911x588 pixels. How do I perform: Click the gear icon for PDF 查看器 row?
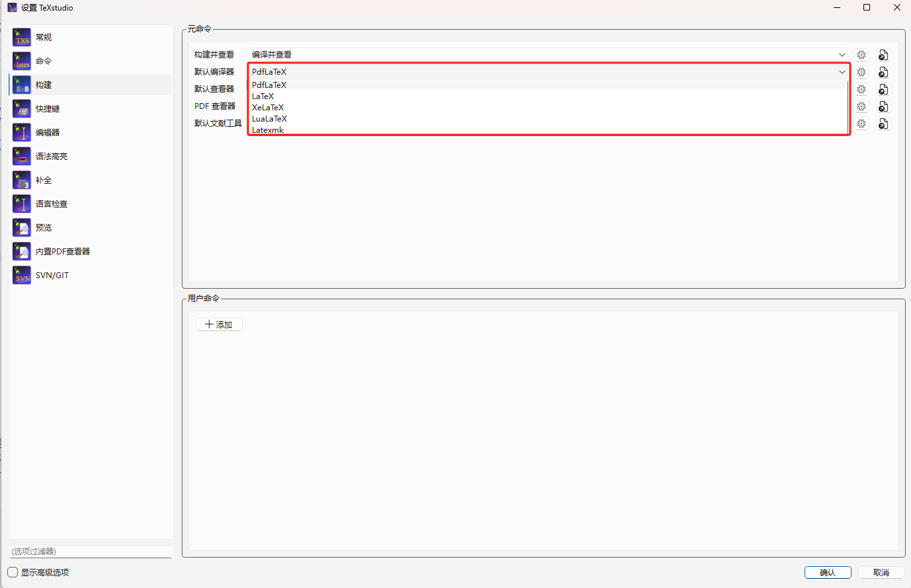(861, 106)
